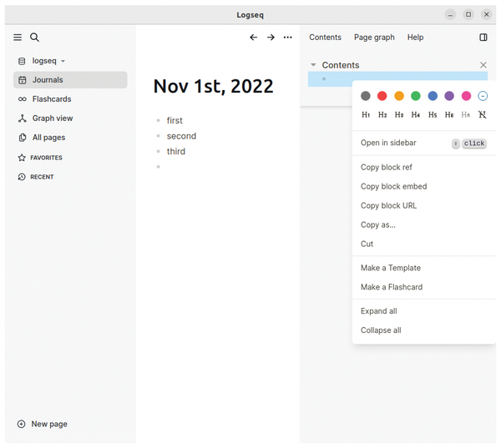
Task: Switch to the Page graph tab
Action: [x=374, y=38]
